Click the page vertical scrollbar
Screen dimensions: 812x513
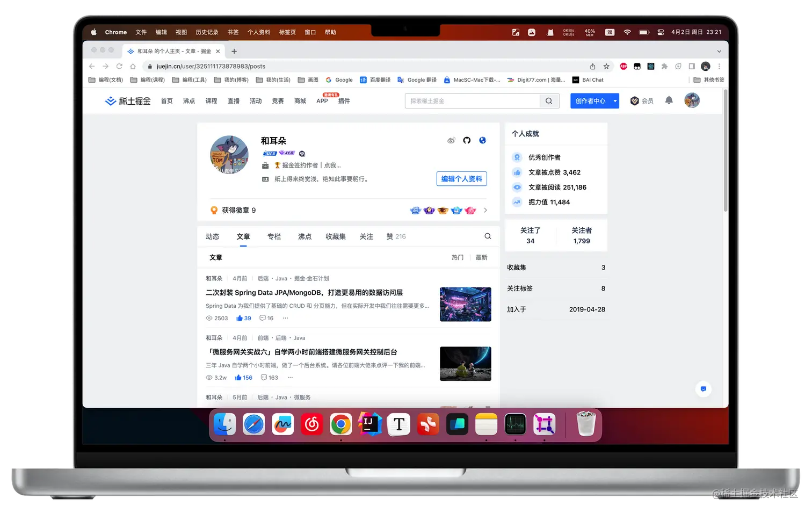[x=726, y=150]
